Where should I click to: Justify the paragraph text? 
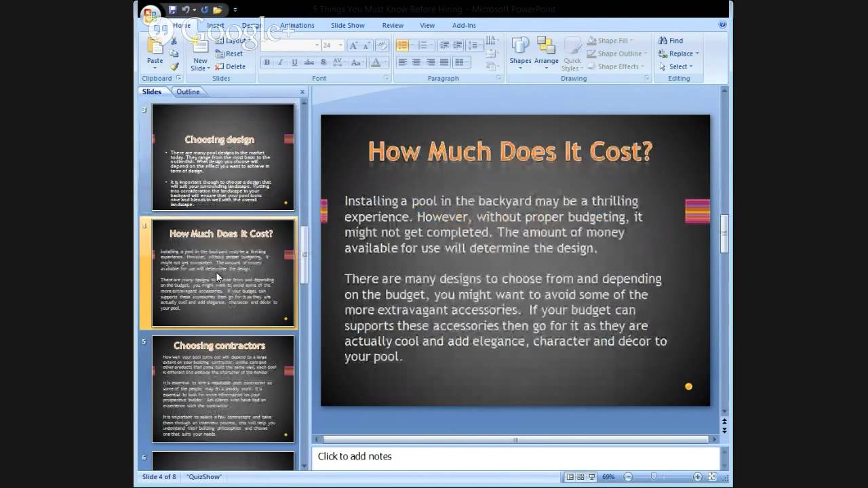point(444,62)
